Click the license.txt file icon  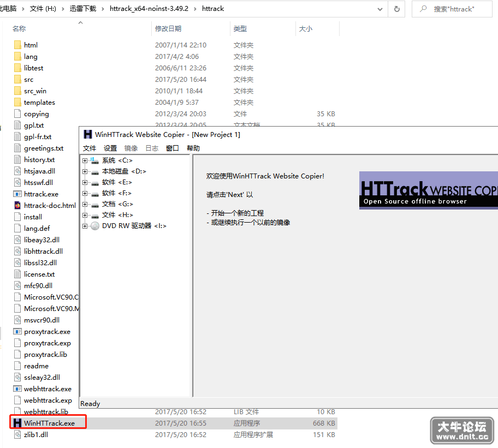(x=18, y=274)
